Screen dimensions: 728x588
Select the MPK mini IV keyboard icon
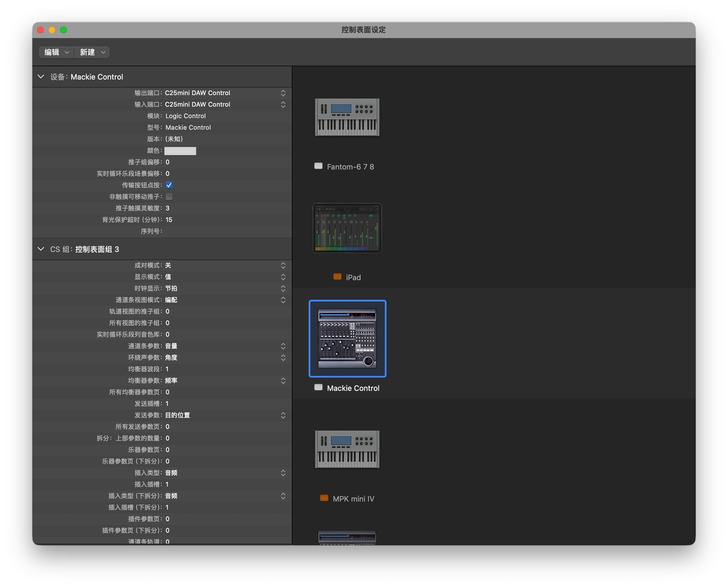[x=347, y=449]
